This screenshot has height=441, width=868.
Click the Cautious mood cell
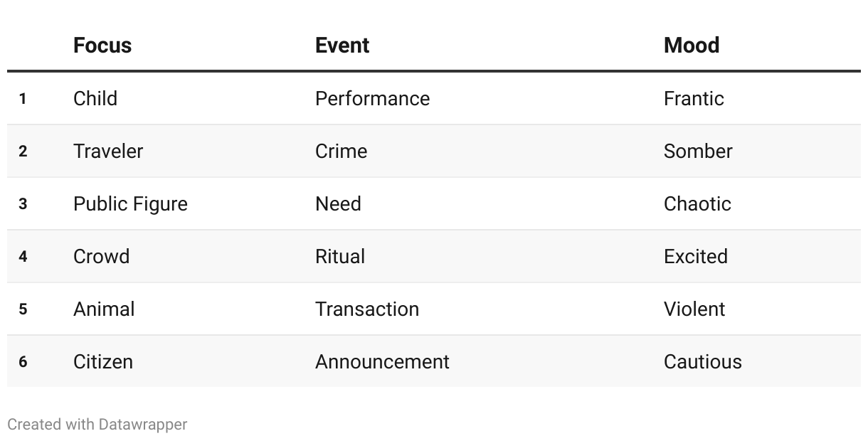pos(703,361)
